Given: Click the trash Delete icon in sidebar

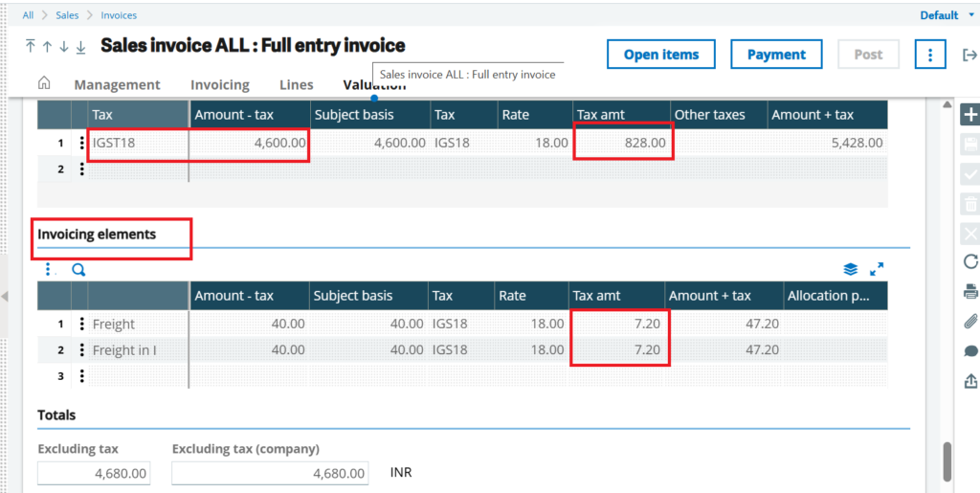Looking at the screenshot, I should pos(970,204).
